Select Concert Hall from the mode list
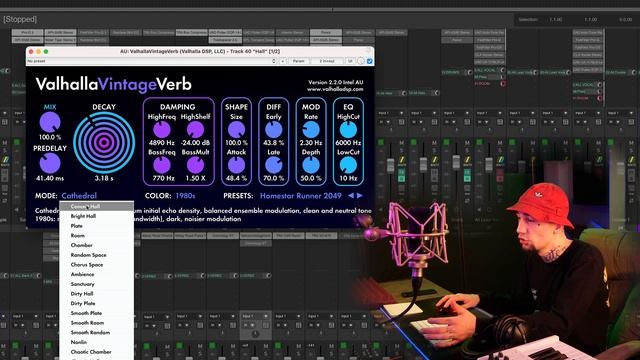640x360 pixels. click(x=97, y=206)
